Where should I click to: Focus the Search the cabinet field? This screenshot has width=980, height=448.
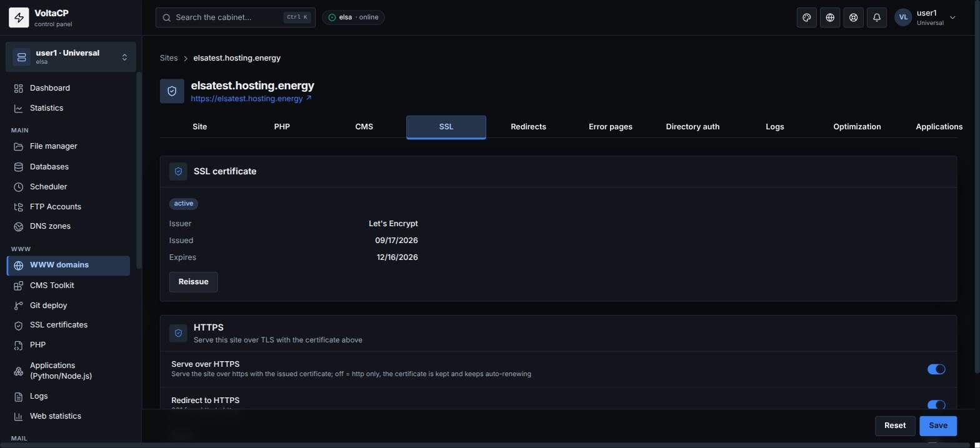(x=235, y=17)
